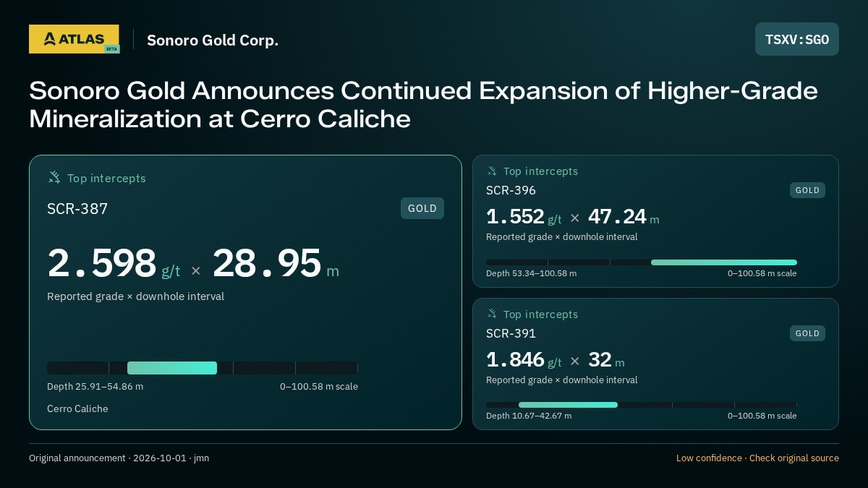The height and width of the screenshot is (488, 868).
Task: Click the 32 m interval value
Action: coord(606,359)
